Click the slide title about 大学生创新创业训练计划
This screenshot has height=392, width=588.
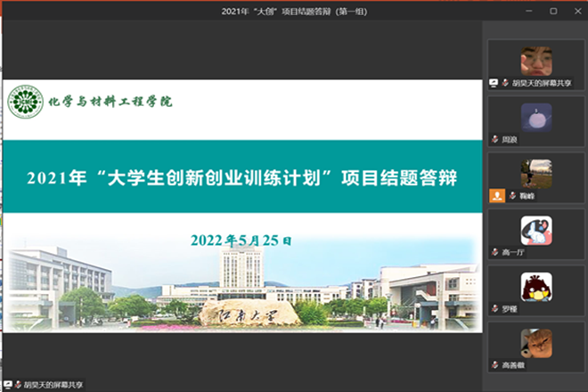point(241,179)
